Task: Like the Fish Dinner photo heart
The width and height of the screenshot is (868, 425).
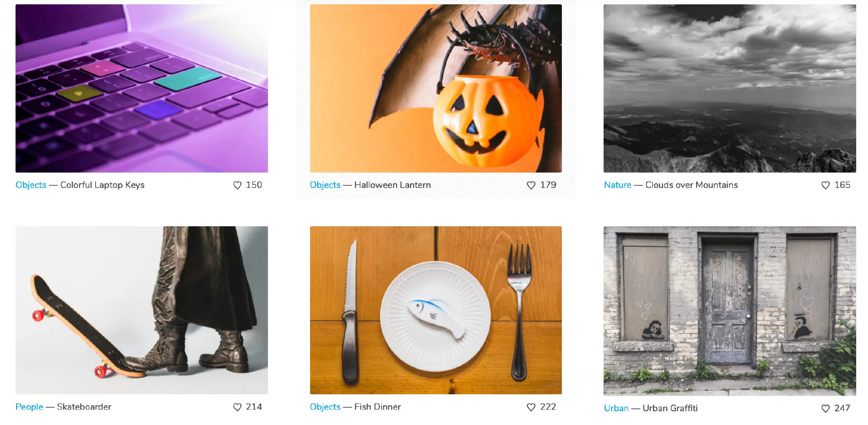Action: pos(531,407)
